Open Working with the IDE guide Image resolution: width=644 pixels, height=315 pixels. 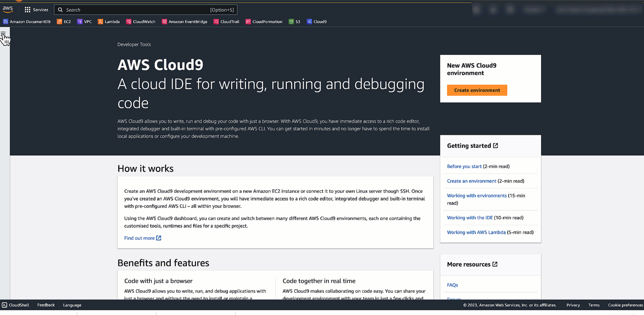[x=470, y=218]
